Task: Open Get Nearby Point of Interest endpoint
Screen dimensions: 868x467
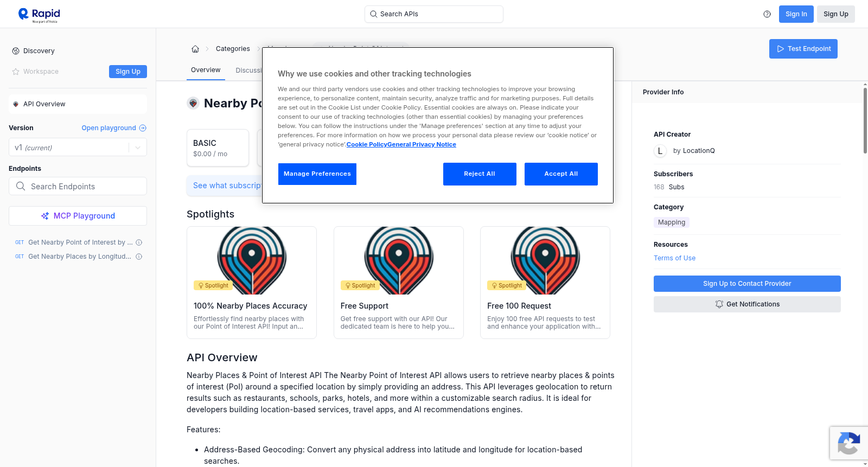Action: 80,242
